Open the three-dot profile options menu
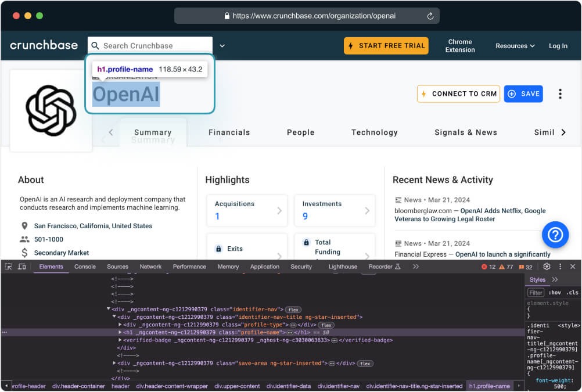This screenshot has width=582, height=392. [x=560, y=94]
